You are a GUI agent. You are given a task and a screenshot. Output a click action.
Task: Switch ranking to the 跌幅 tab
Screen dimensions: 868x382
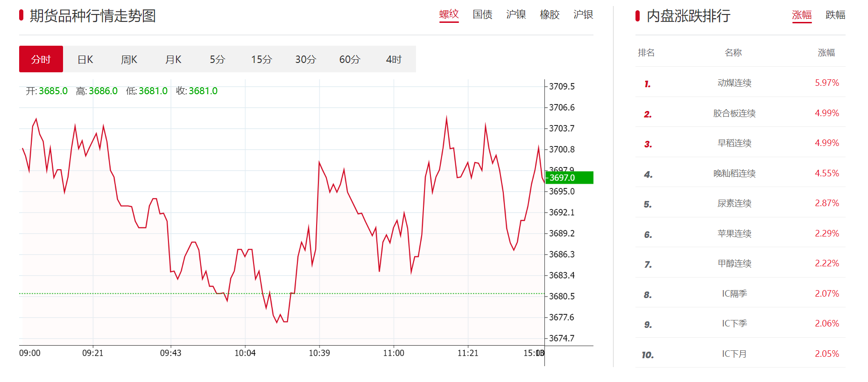point(835,15)
